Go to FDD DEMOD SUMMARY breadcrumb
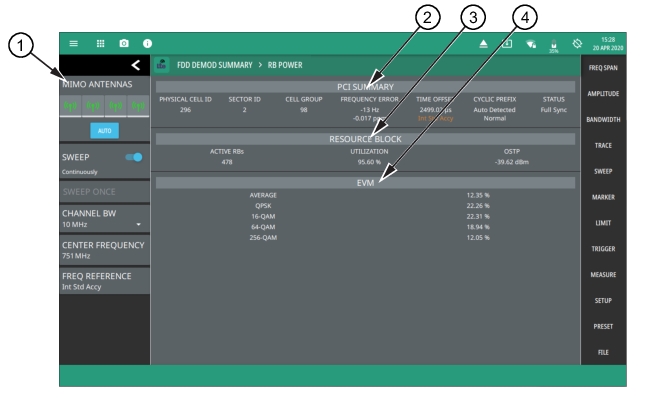Viewport: 651px width, 398px height. coord(215,65)
